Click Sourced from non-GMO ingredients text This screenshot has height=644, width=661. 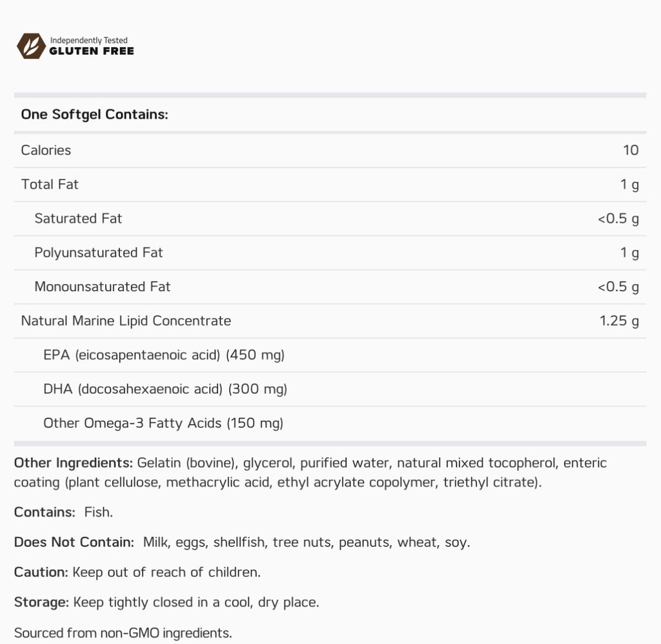[x=123, y=633]
